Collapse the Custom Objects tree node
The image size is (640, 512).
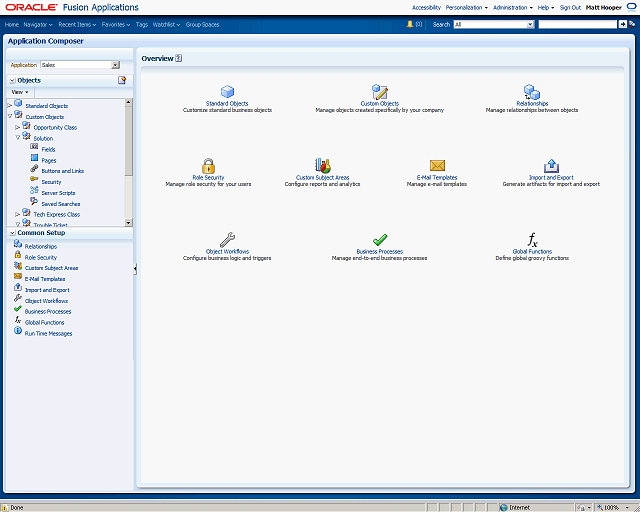10,116
